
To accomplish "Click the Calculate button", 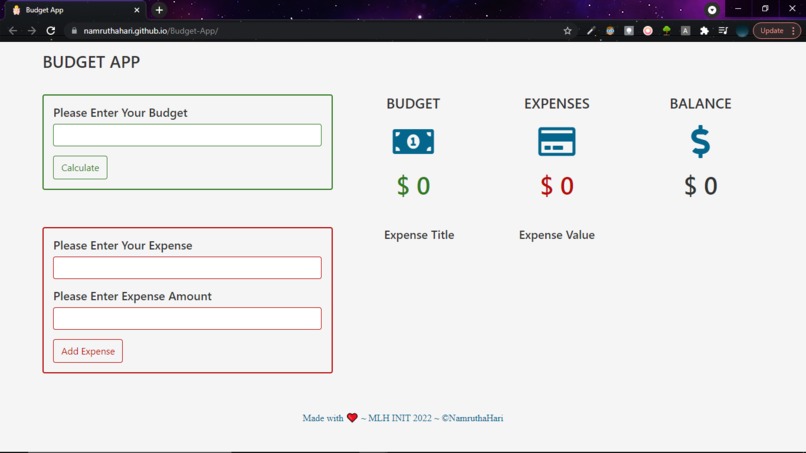I will [x=80, y=168].
